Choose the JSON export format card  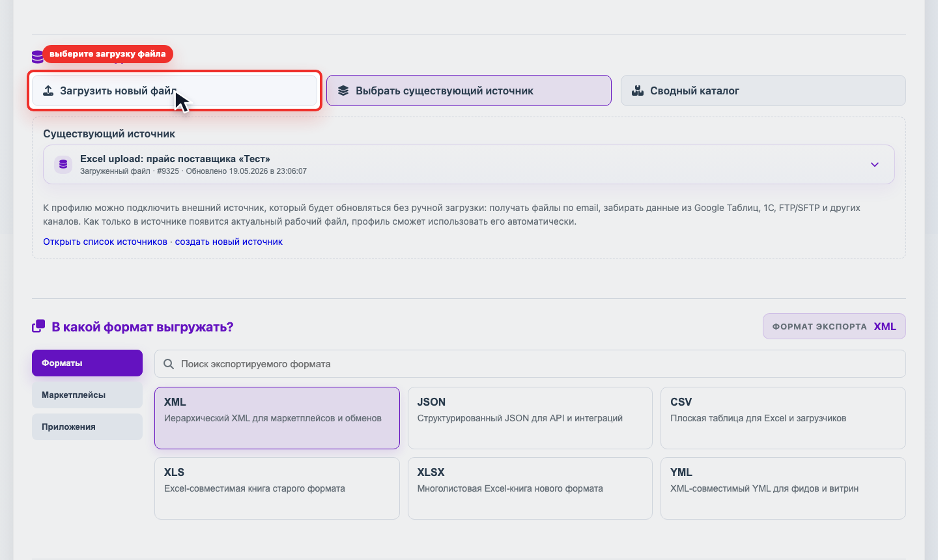click(530, 418)
